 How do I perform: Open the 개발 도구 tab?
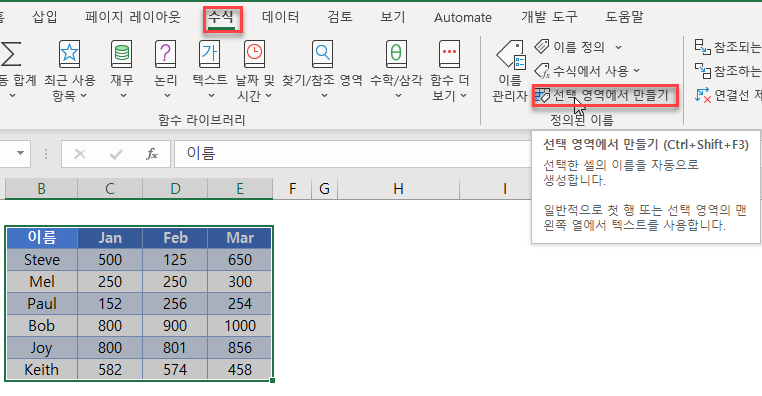(549, 17)
